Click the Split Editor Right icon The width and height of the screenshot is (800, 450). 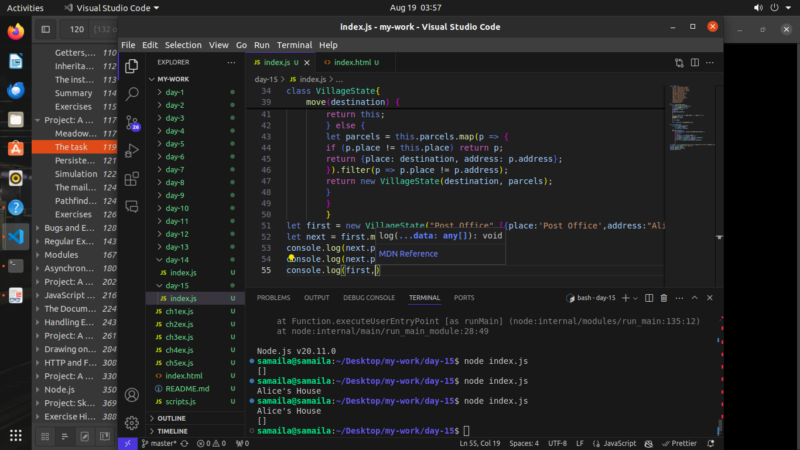[695, 62]
